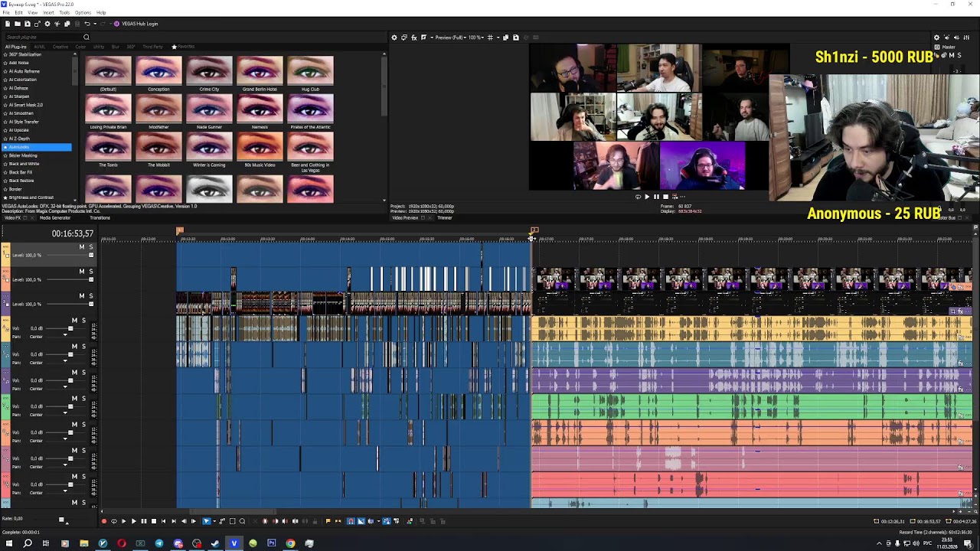Click Play in the timeline transport bar
This screenshot has width=980, height=551.
(133, 521)
